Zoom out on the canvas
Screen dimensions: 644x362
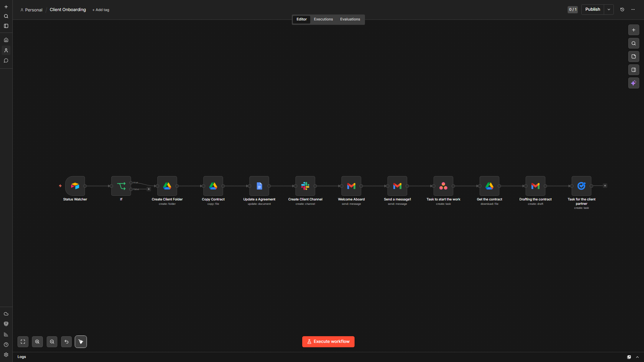(x=52, y=342)
